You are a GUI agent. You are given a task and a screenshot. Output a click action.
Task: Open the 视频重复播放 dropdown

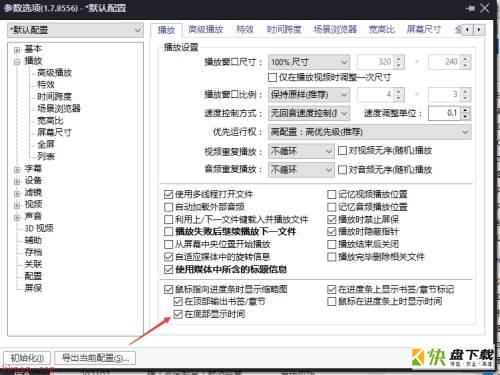pos(301,151)
